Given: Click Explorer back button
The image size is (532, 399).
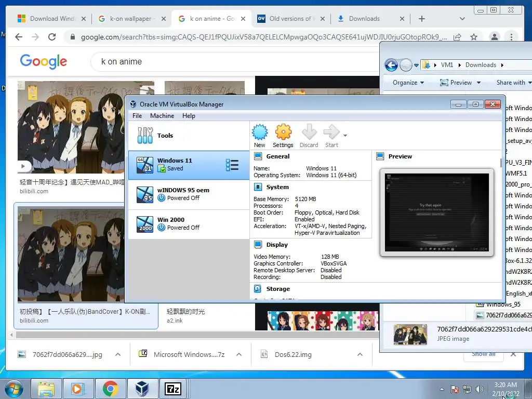Looking at the screenshot, I should click(391, 65).
